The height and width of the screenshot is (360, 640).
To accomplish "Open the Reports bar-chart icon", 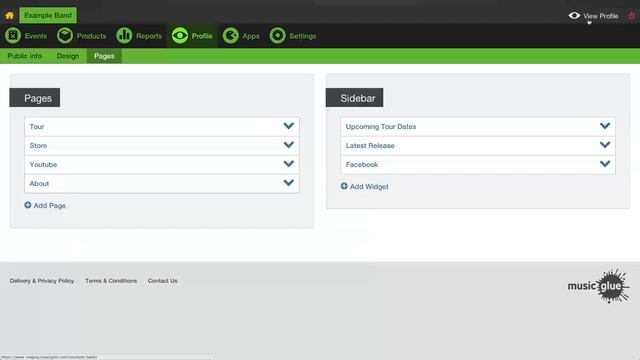I will click(124, 36).
